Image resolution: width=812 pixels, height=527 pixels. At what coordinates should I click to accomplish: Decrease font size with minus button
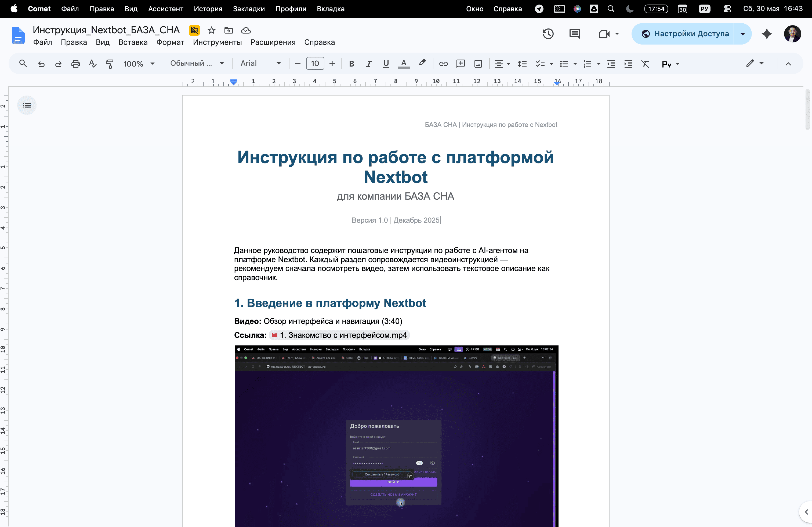[298, 64]
